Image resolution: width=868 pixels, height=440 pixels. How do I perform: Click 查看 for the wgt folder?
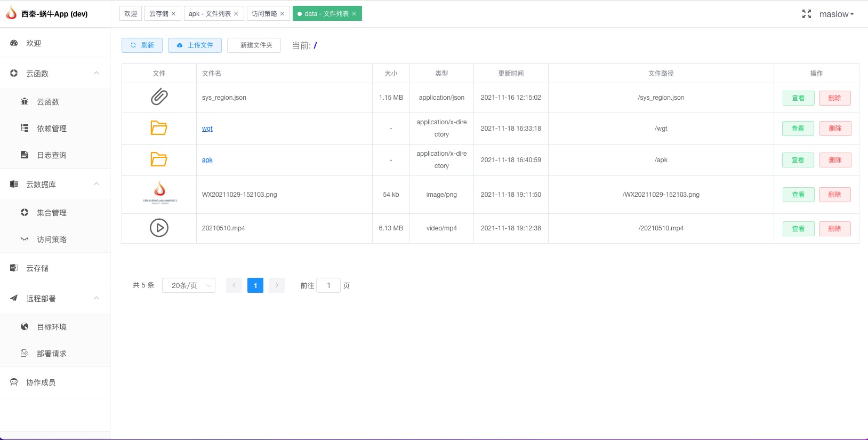(x=798, y=129)
